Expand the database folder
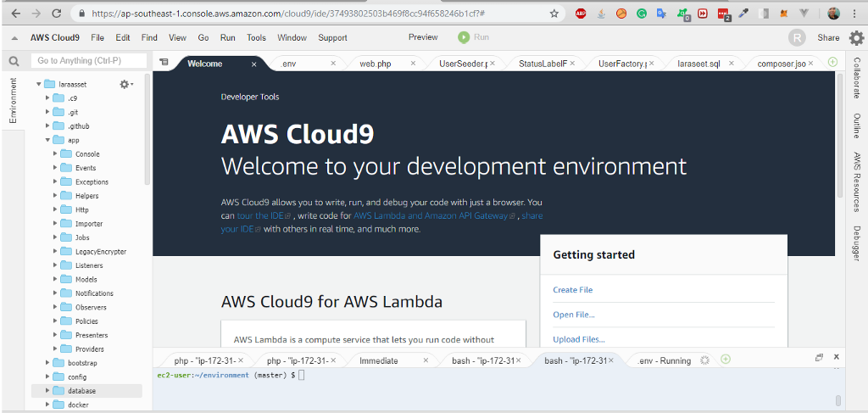 (47, 391)
